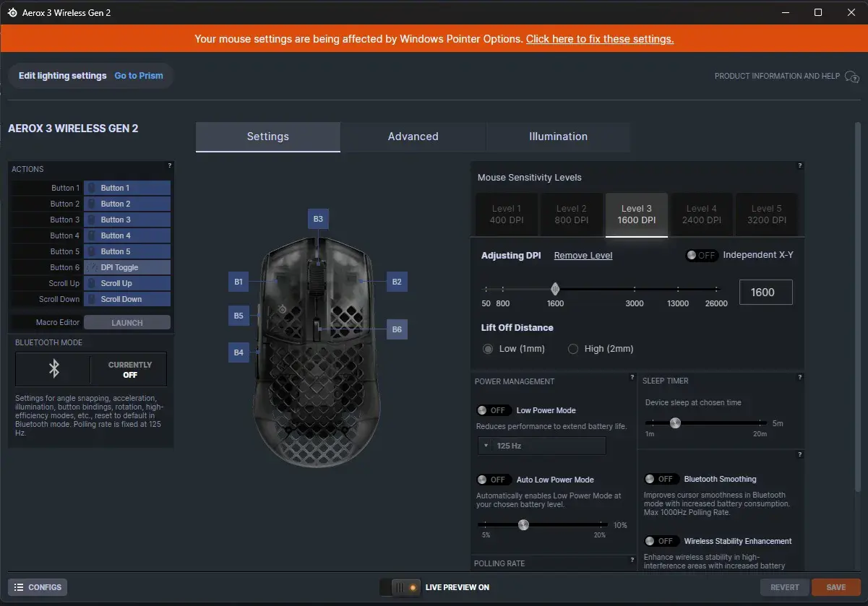Click the 'Edit lighting settings' label
The image size is (868, 606).
[x=63, y=76]
